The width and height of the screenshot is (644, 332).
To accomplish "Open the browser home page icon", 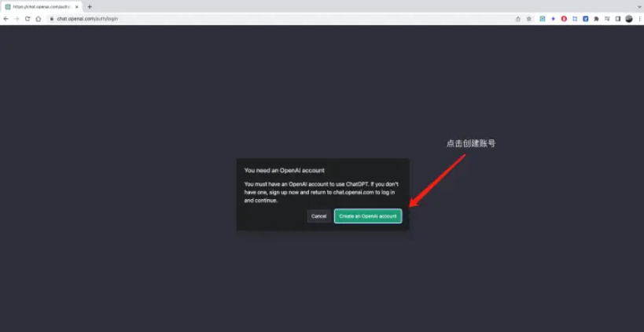I will (x=39, y=19).
